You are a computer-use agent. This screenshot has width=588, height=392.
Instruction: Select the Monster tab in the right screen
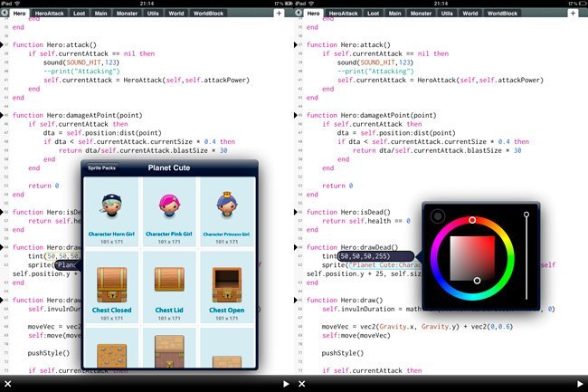[x=421, y=14]
